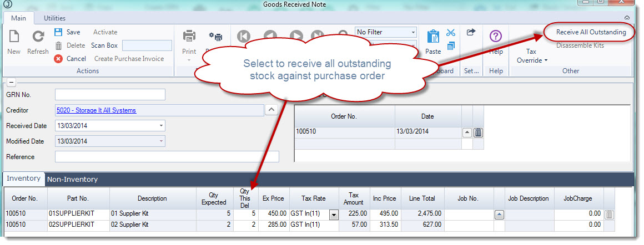This screenshot has width=644, height=245.
Task: Click Receive All Outstanding
Action: coord(591,32)
